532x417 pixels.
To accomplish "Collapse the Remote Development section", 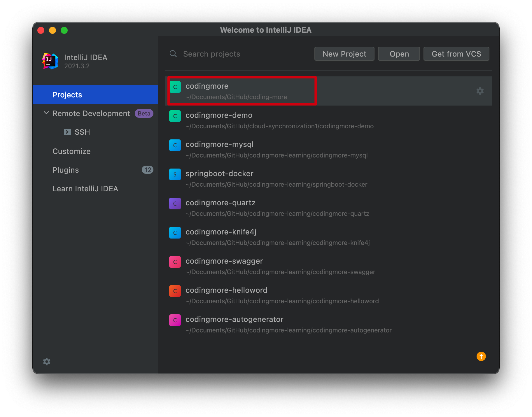I will pyautogui.click(x=46, y=113).
